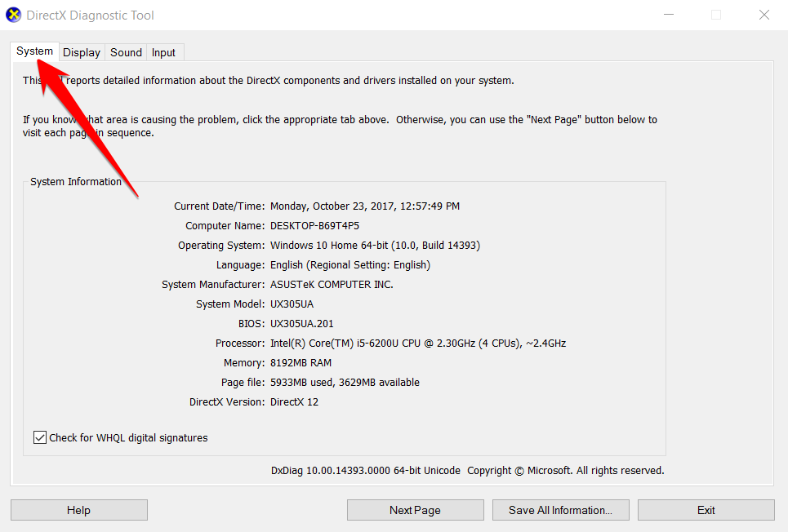Select BIOS value UX305UA.201
The width and height of the screenshot is (788, 532).
point(302,323)
